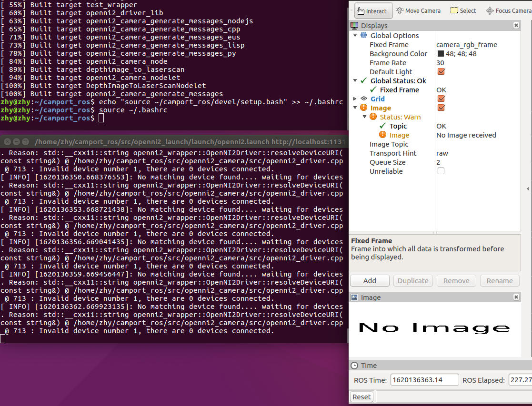The width and height of the screenshot is (532, 406).
Task: Click the Time panel clock icon
Action: pyautogui.click(x=354, y=365)
